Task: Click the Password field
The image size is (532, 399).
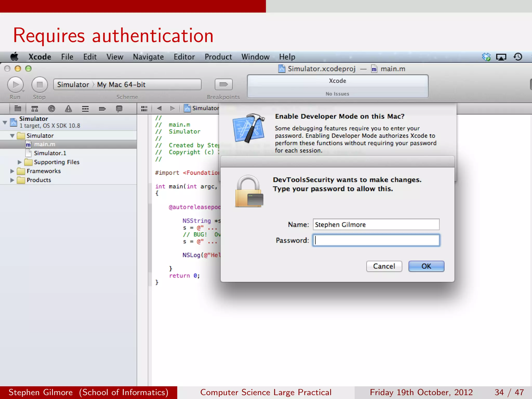Action: click(376, 240)
